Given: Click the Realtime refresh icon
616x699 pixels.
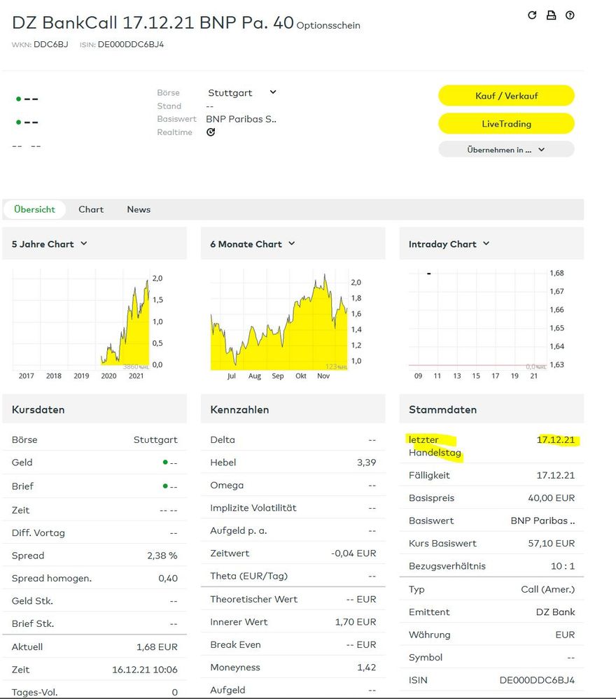Looking at the screenshot, I should point(211,132).
